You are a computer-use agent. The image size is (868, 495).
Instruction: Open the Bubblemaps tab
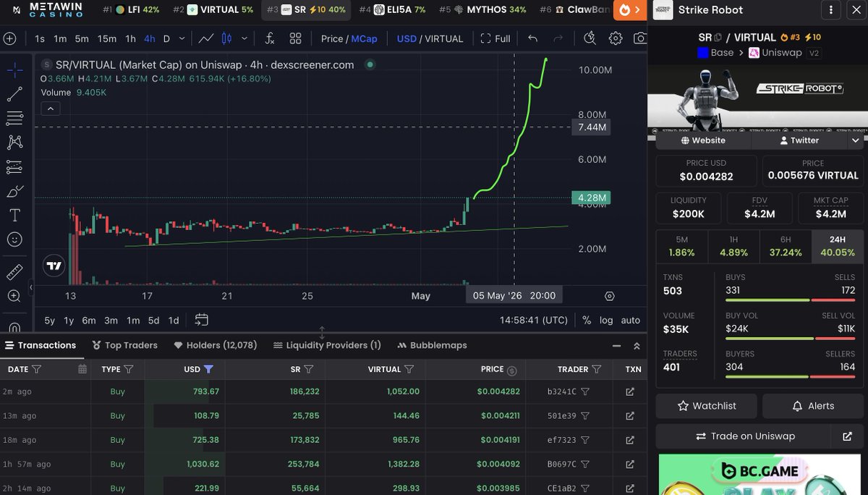tap(433, 345)
